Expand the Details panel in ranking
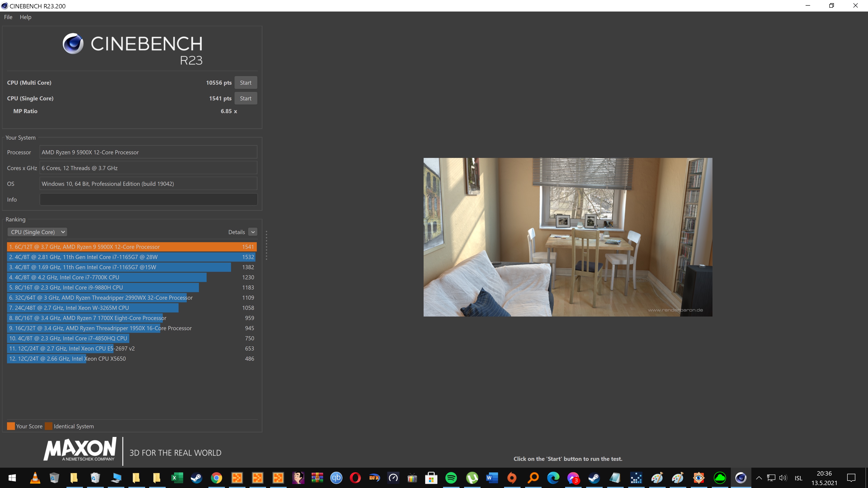Screen dimensions: 868x488 253,232
